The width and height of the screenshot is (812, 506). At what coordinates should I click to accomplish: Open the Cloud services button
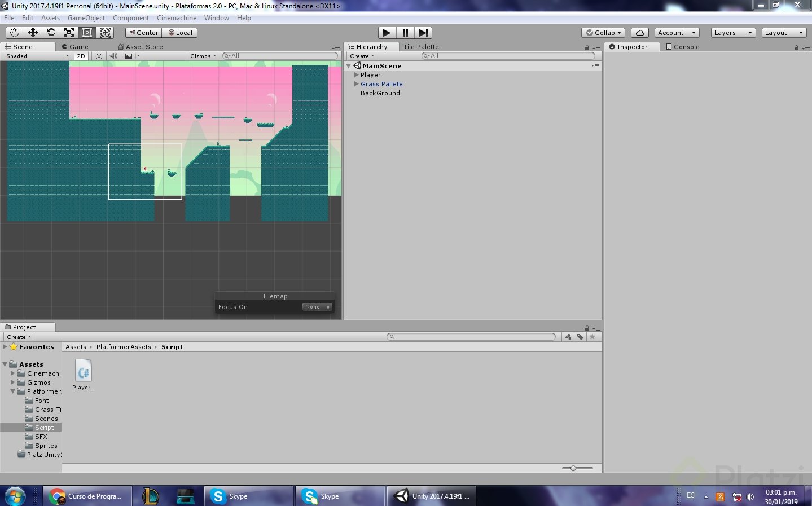pyautogui.click(x=640, y=33)
